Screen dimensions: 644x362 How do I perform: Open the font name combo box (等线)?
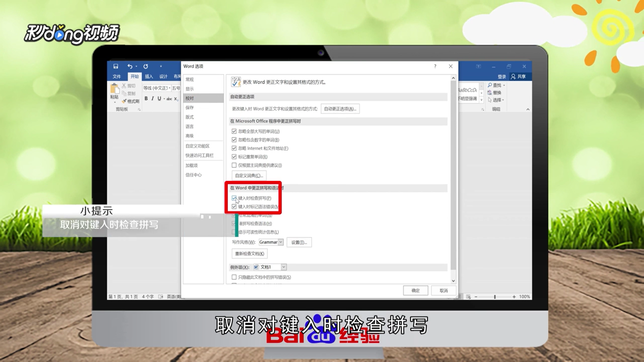pyautogui.click(x=157, y=88)
